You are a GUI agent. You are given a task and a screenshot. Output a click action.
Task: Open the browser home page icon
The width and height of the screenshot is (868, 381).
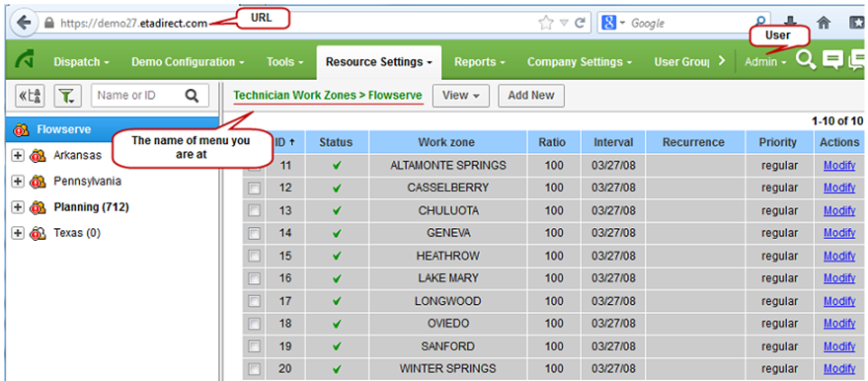tap(824, 23)
